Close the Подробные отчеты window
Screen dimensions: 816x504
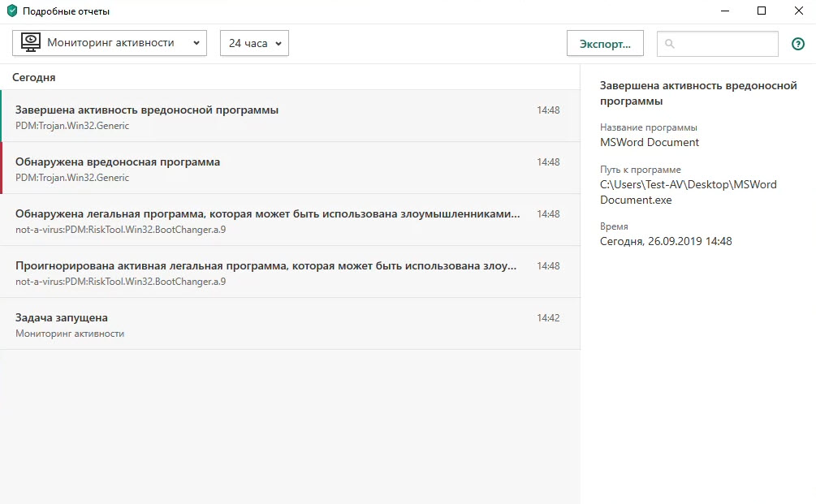point(798,11)
